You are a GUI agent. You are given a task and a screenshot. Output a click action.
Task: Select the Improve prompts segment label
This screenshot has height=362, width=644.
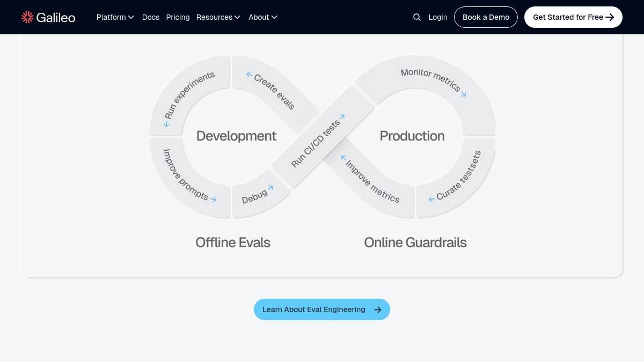(185, 175)
